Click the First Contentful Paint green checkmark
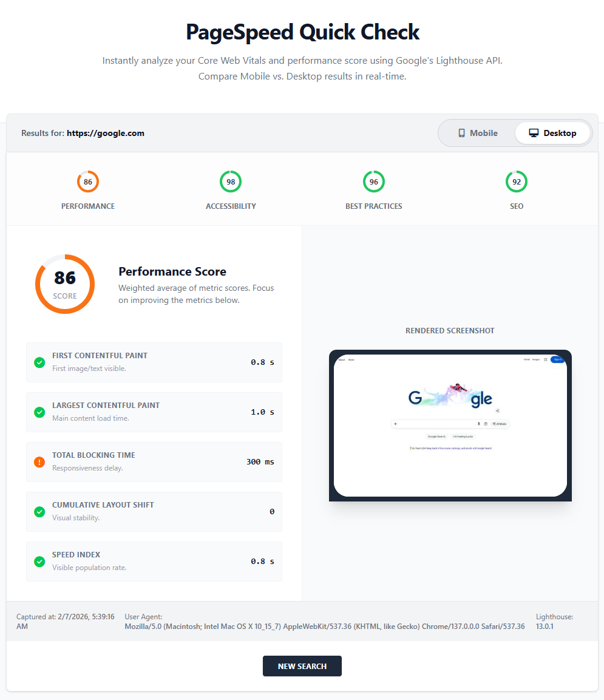This screenshot has height=700, width=604. pyautogui.click(x=39, y=362)
